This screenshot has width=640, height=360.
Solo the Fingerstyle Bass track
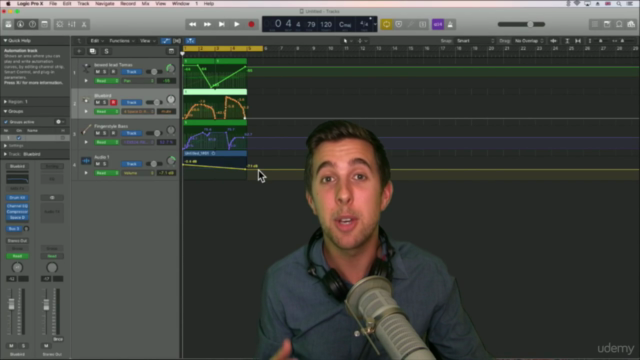105,133
